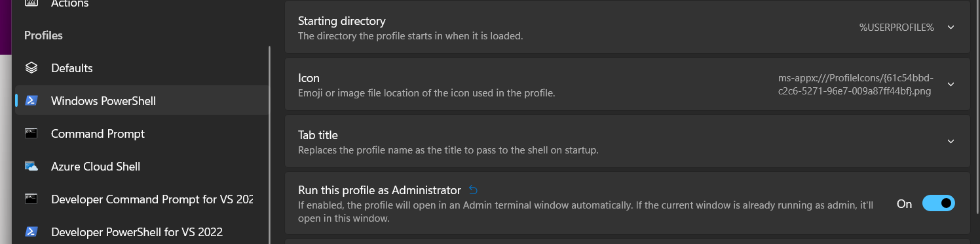Click the Developer PowerShell for VS 2022 icon
The image size is (980, 244).
point(31,232)
